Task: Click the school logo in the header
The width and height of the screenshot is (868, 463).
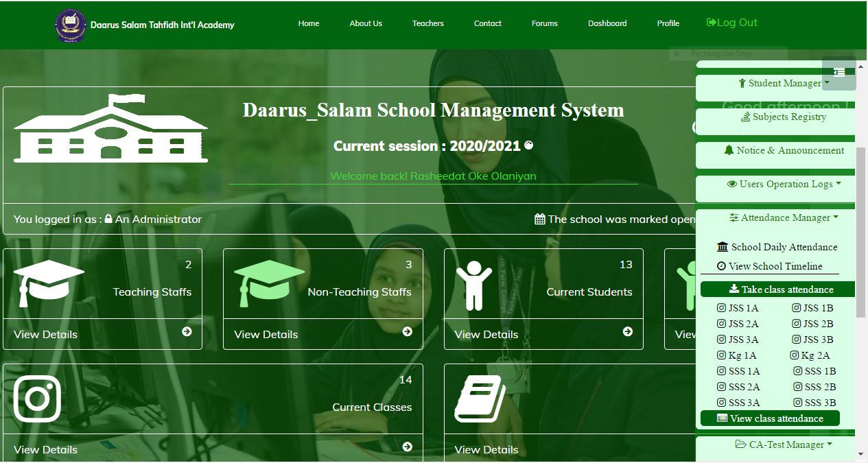Action: click(x=71, y=25)
